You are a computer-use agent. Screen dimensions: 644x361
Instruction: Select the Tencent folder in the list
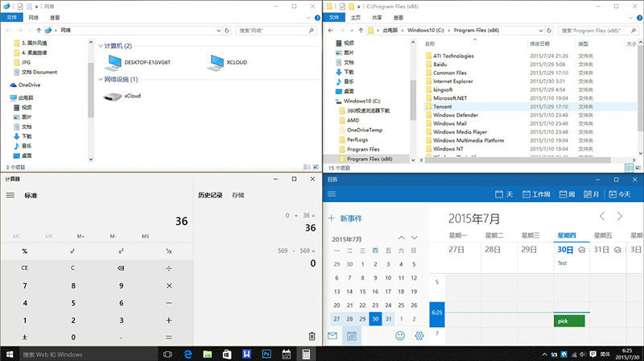443,106
